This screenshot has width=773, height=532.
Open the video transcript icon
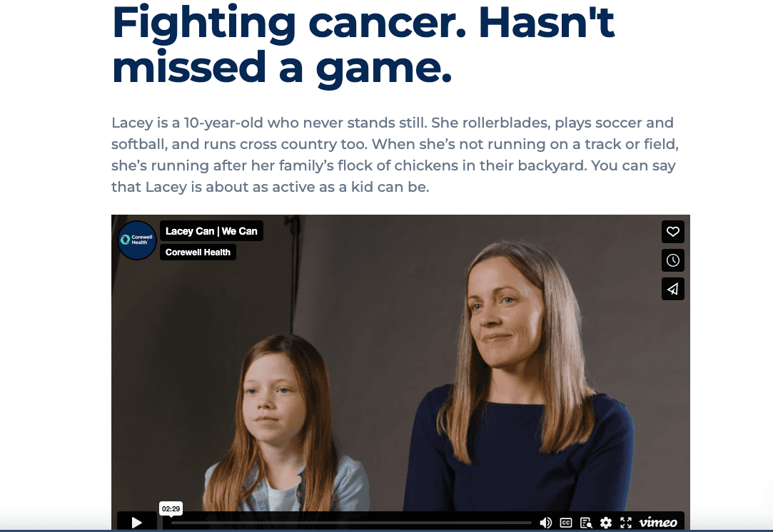pyautogui.click(x=586, y=523)
